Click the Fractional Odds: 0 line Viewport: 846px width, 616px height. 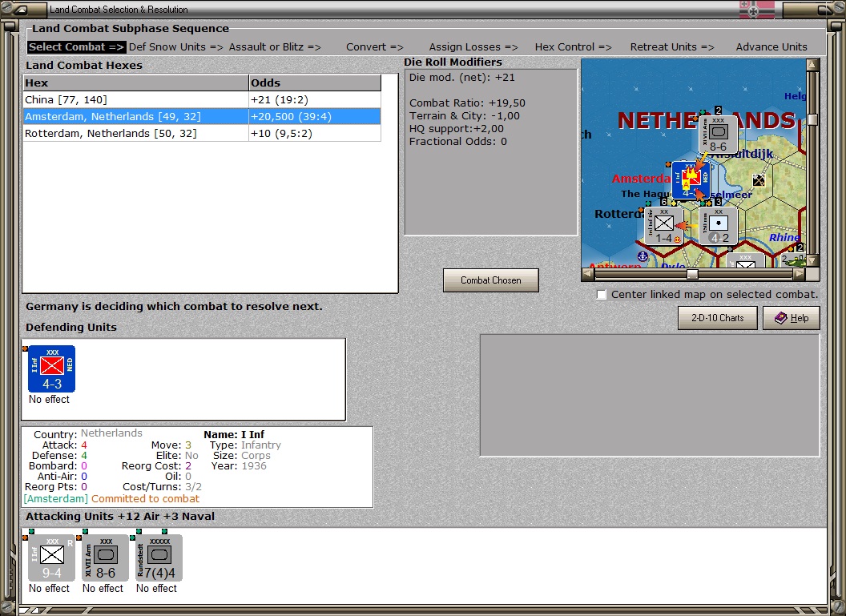click(x=457, y=141)
